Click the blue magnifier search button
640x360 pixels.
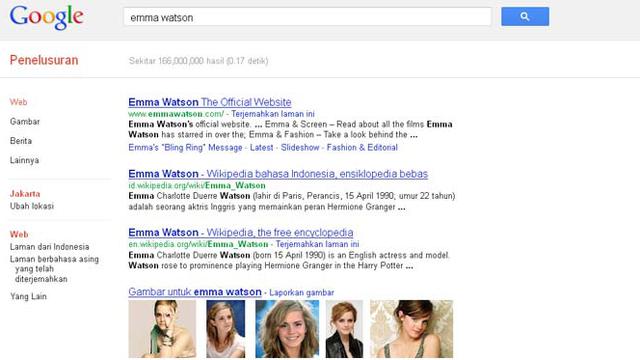point(525,16)
